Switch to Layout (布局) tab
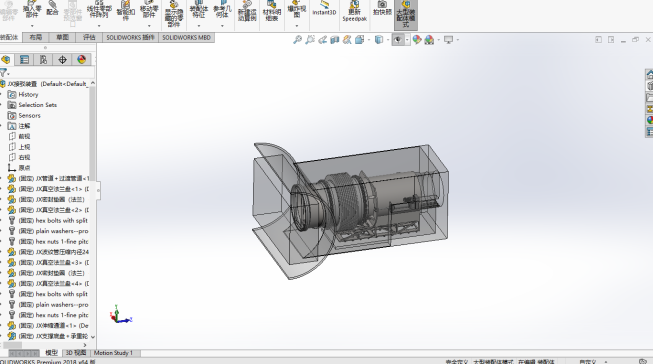The image size is (653, 364). click(x=36, y=37)
